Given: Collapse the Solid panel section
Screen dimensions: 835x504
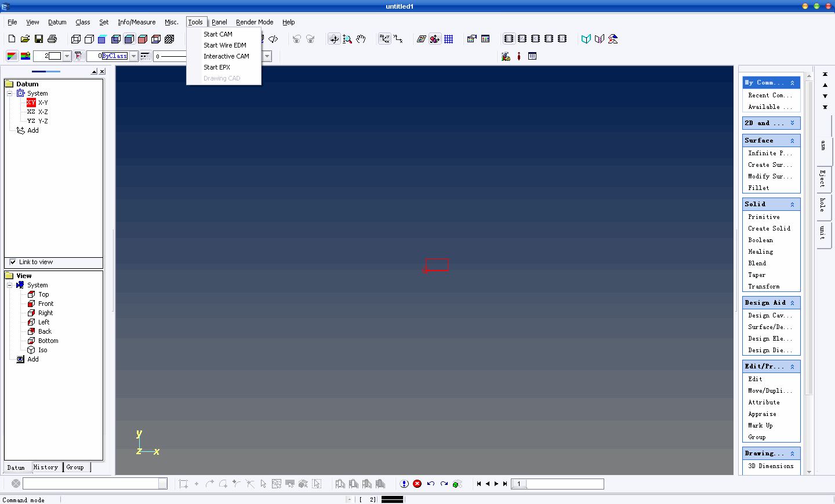Looking at the screenshot, I should pos(792,204).
